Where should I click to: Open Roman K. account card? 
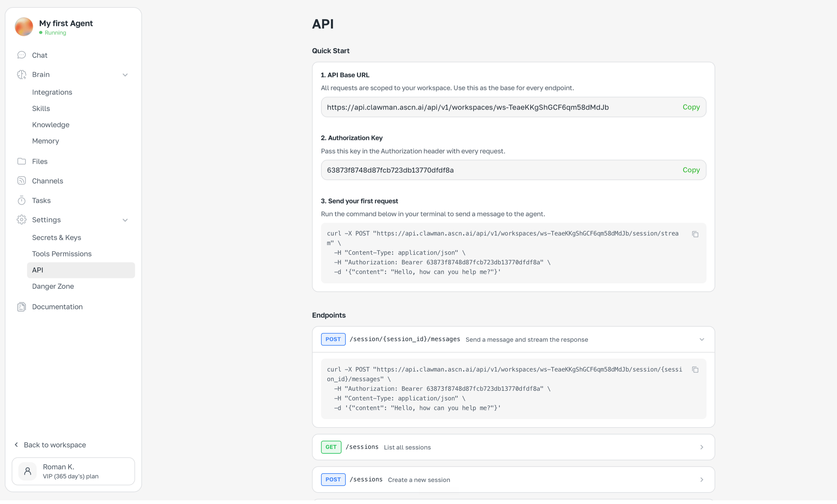click(73, 471)
